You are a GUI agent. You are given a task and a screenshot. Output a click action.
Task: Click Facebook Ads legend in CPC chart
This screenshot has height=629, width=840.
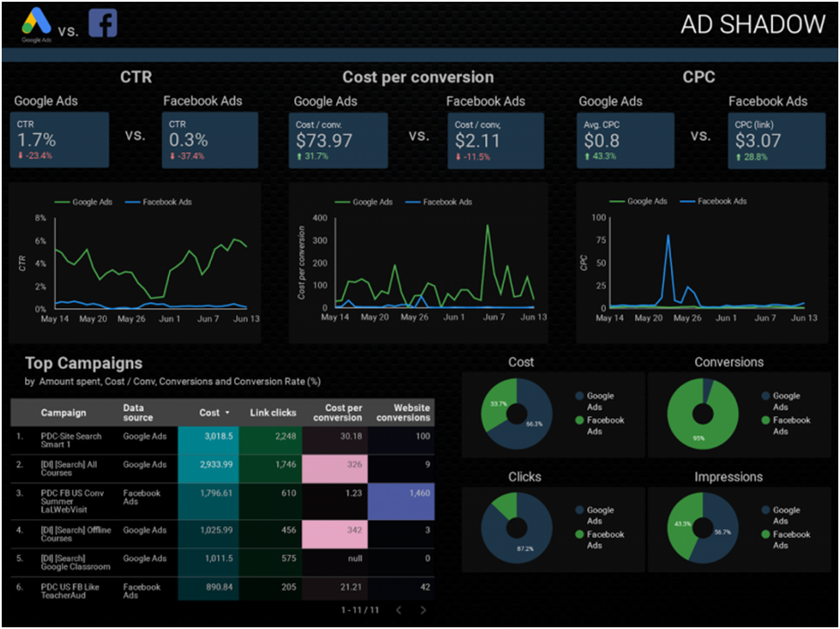[x=713, y=202]
